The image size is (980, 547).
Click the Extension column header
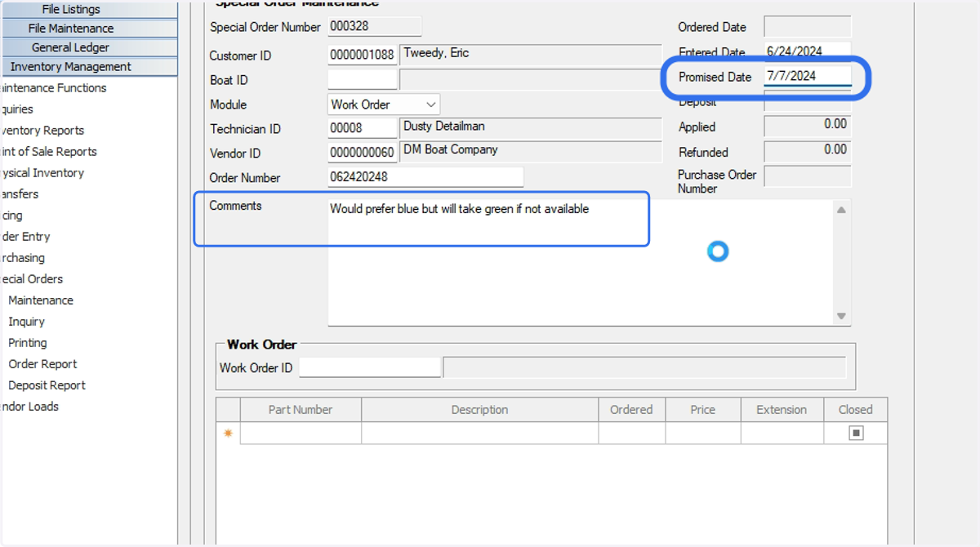click(x=782, y=410)
